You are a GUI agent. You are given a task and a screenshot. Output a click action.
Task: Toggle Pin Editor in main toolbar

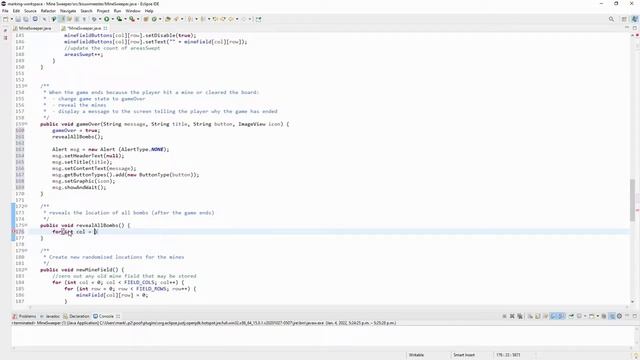coord(258,19)
